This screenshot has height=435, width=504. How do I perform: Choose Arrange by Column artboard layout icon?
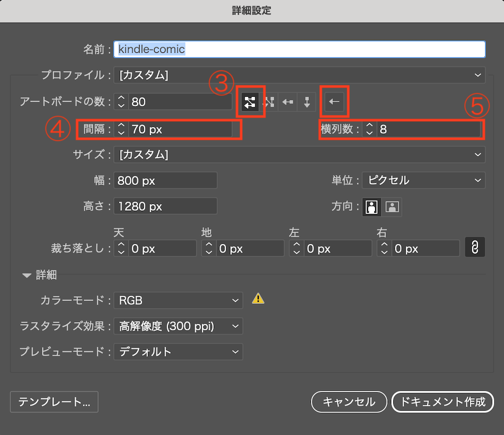click(307, 102)
